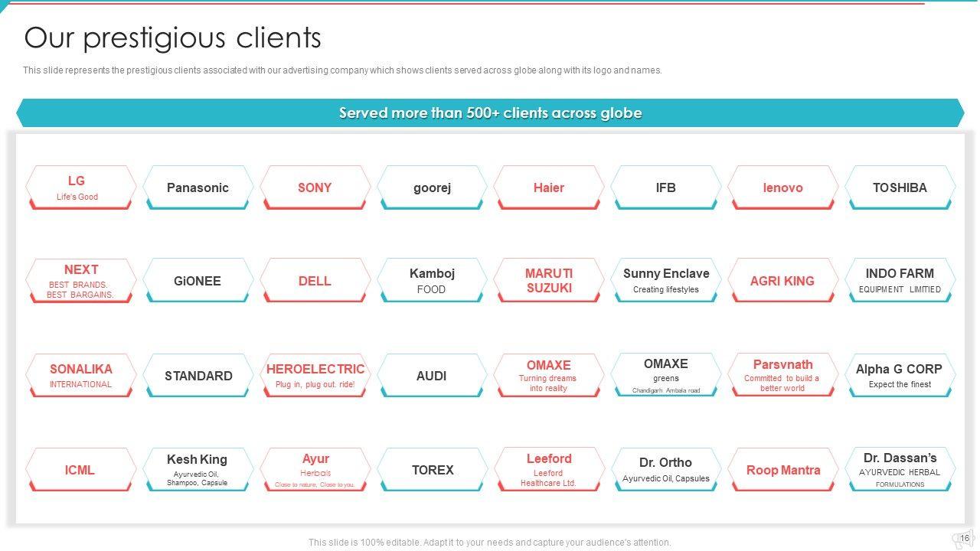Viewport: 980px width, 551px height.
Task: Select the INDO FARM Equipment card
Action: [900, 281]
